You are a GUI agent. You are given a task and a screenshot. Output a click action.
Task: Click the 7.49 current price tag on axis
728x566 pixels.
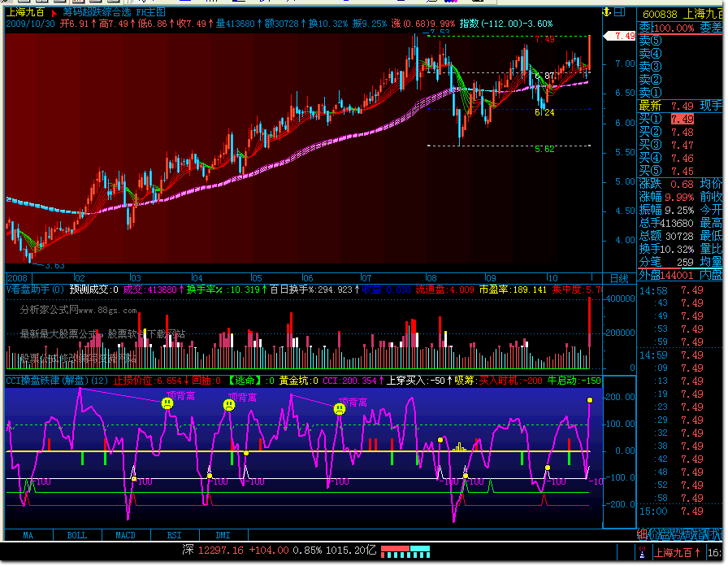(624, 36)
